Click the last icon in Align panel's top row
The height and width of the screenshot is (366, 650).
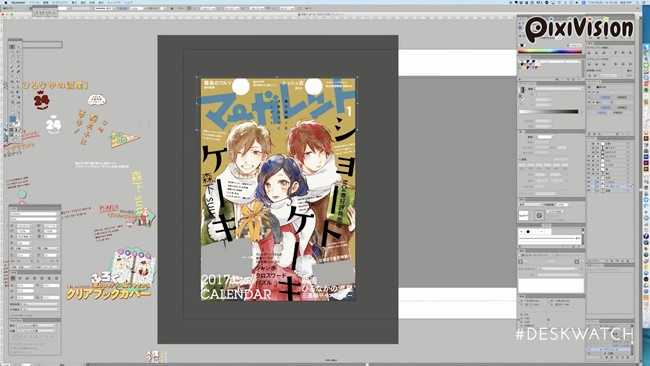(630, 53)
